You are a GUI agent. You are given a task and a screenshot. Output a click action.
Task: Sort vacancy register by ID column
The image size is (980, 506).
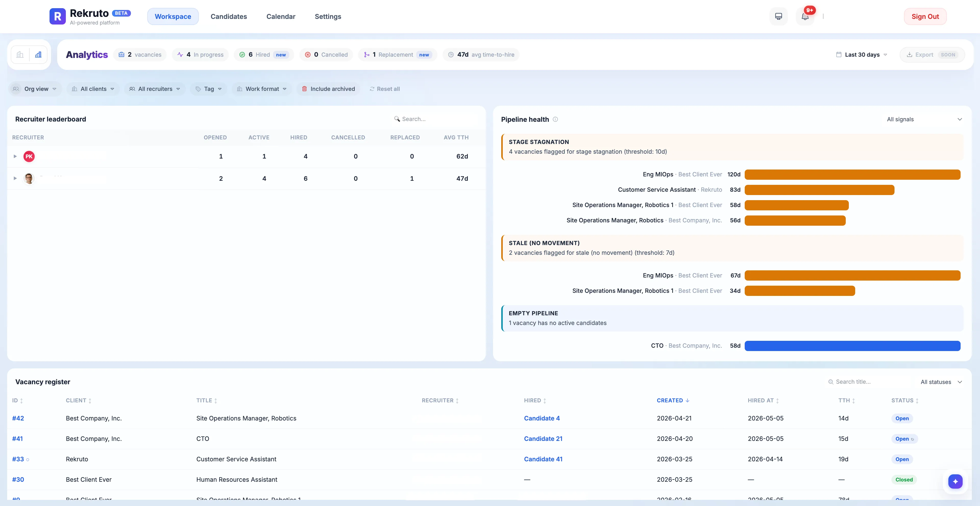18,401
